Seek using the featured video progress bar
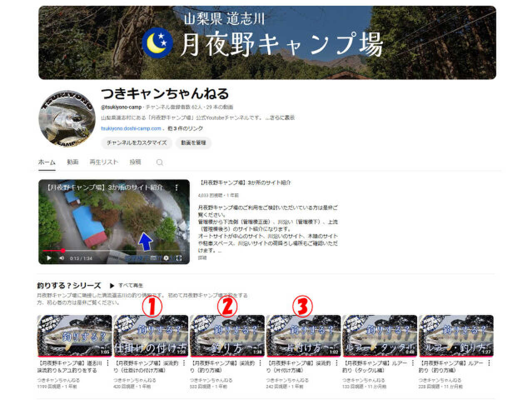 (114, 250)
